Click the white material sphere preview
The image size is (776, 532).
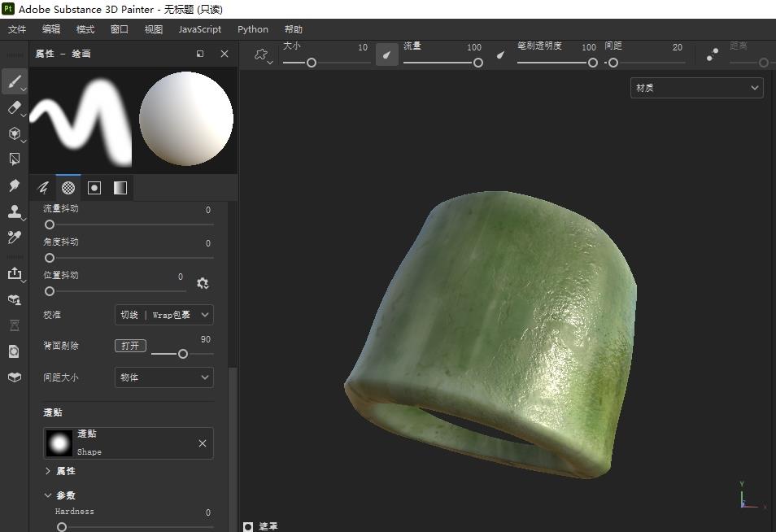186,119
